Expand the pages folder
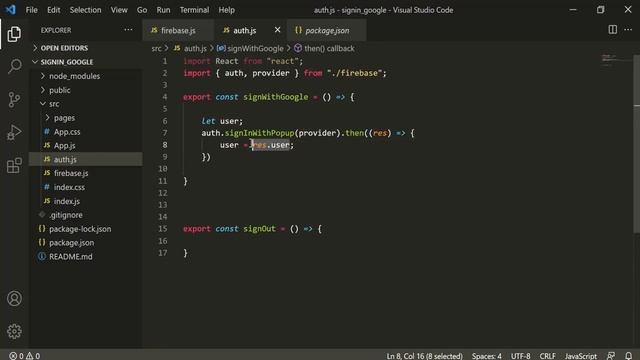The height and width of the screenshot is (360, 640). point(86,118)
